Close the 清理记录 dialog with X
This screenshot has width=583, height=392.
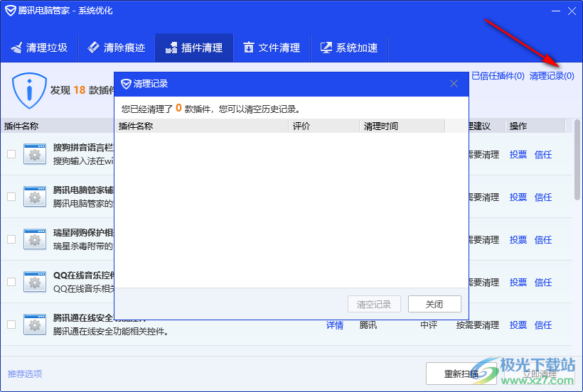(454, 84)
